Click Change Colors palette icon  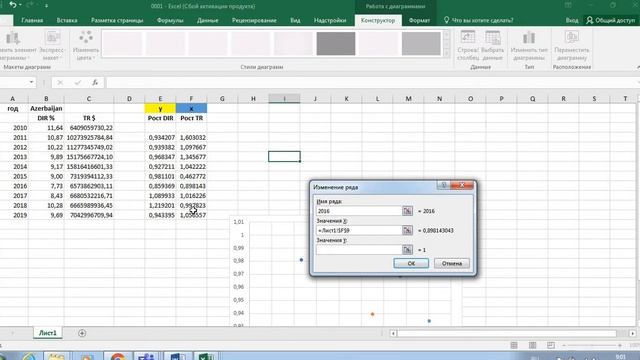click(x=86, y=37)
